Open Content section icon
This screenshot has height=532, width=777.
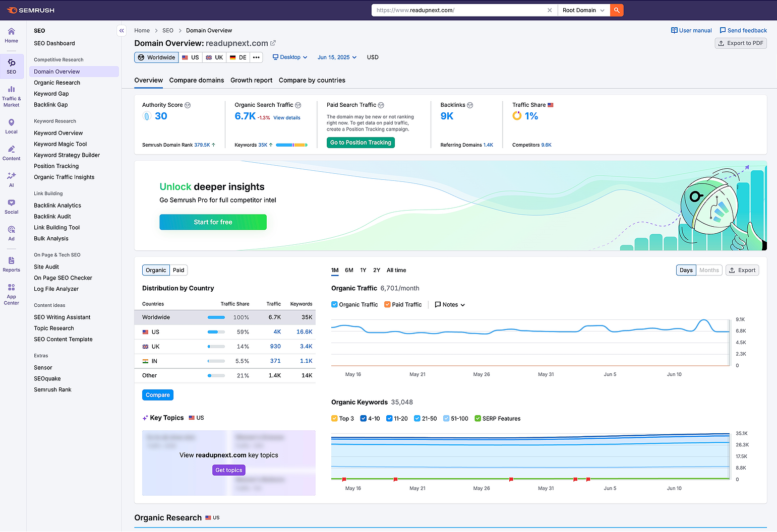[x=12, y=153]
